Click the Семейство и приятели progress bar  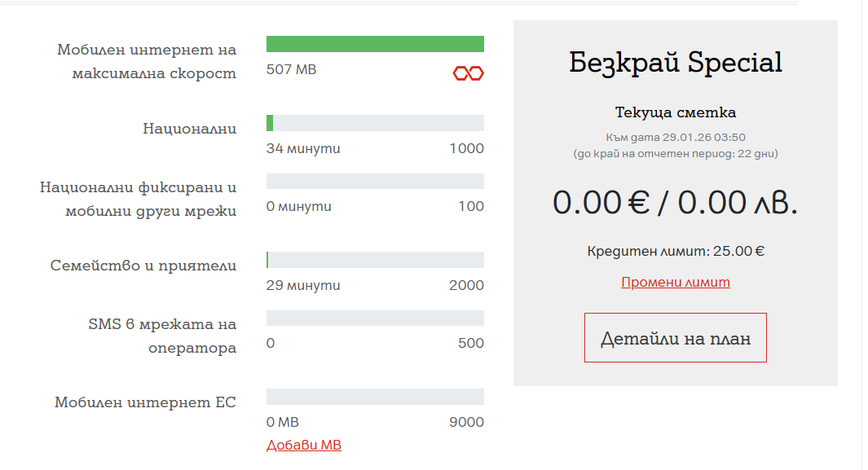tap(375, 260)
